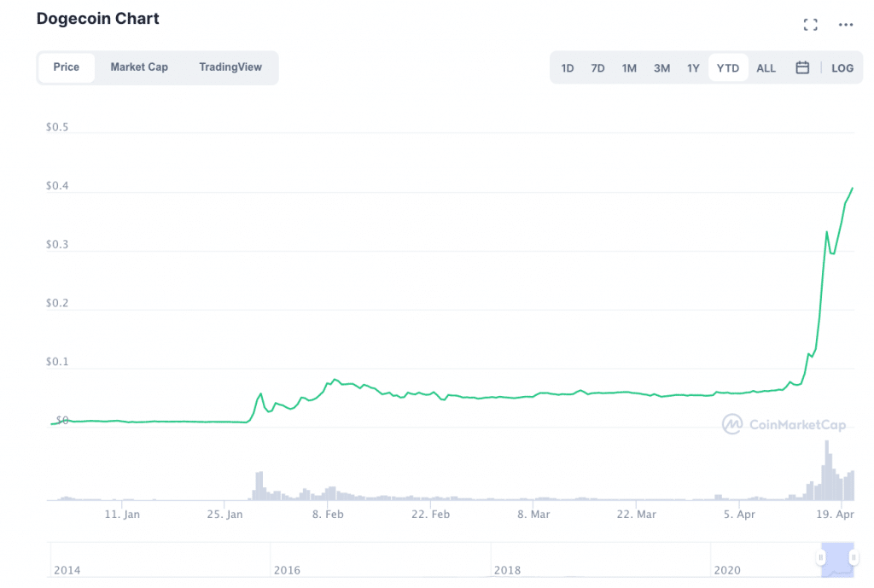Screen dimensions: 874x588
Task: Switch to the Price tab
Action: click(67, 67)
